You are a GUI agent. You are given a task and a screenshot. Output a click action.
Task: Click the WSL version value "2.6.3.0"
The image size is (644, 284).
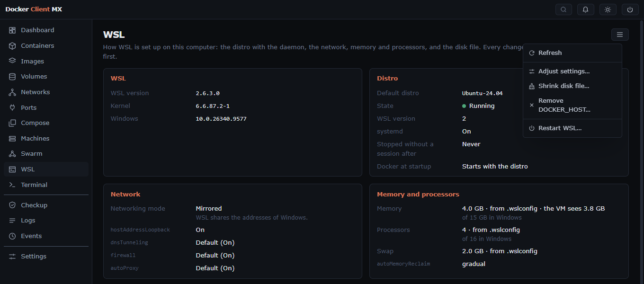[208, 93]
